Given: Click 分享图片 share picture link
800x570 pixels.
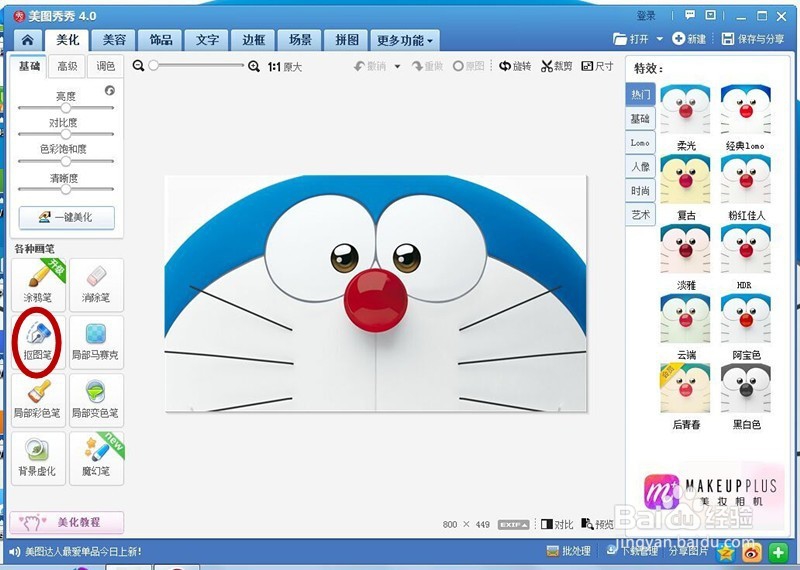Looking at the screenshot, I should point(688,551).
